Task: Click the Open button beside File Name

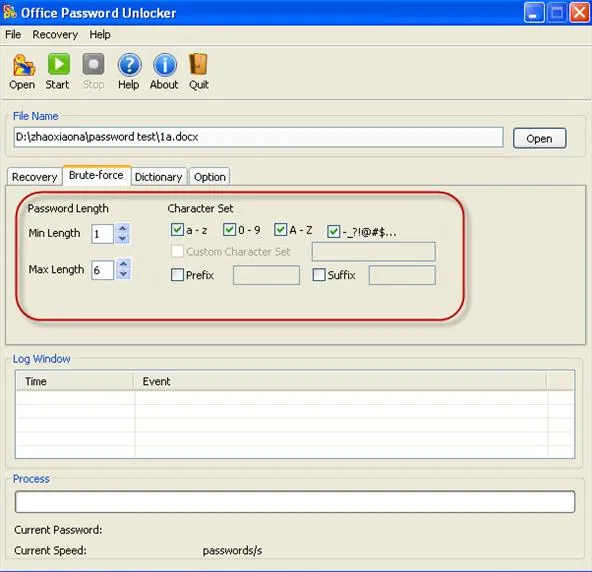Action: [540, 138]
